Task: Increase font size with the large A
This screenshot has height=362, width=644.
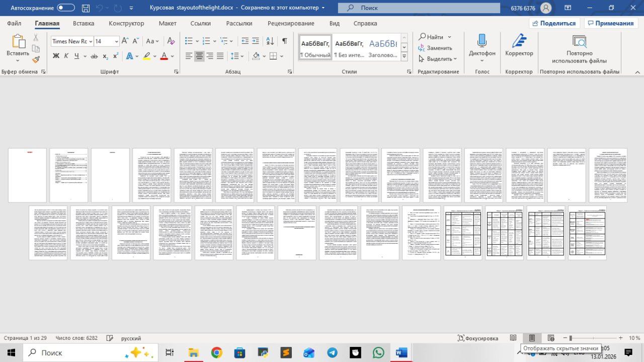Action: point(125,41)
